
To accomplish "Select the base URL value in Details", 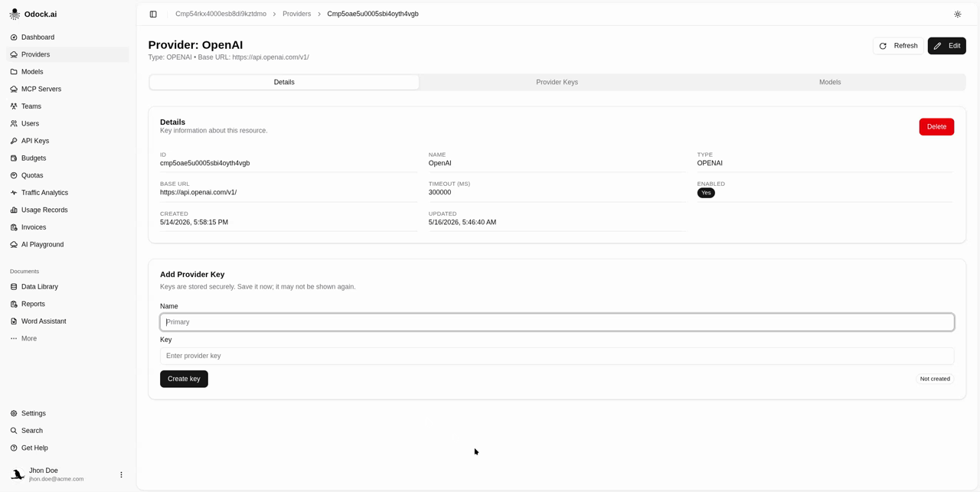I will click(x=198, y=192).
